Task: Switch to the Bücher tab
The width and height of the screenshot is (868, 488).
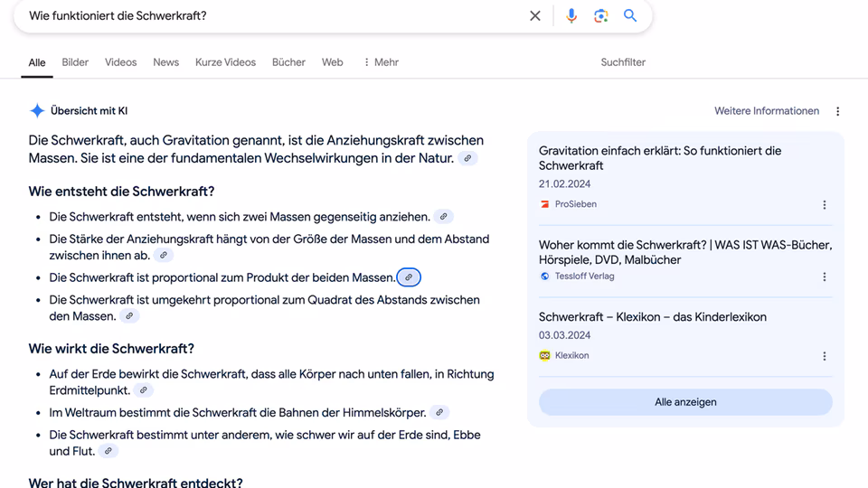Action: 288,62
